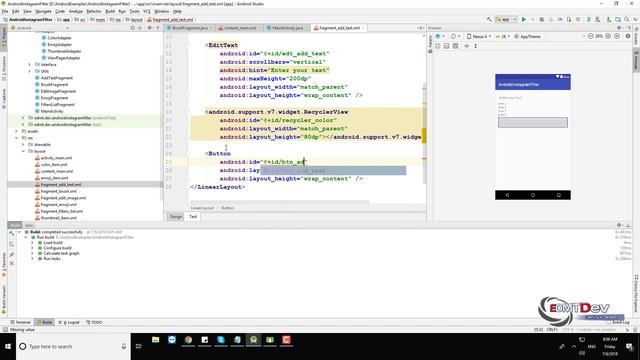Select fragment_add_text.xml in project tree
640x360 pixels.
click(x=61, y=184)
